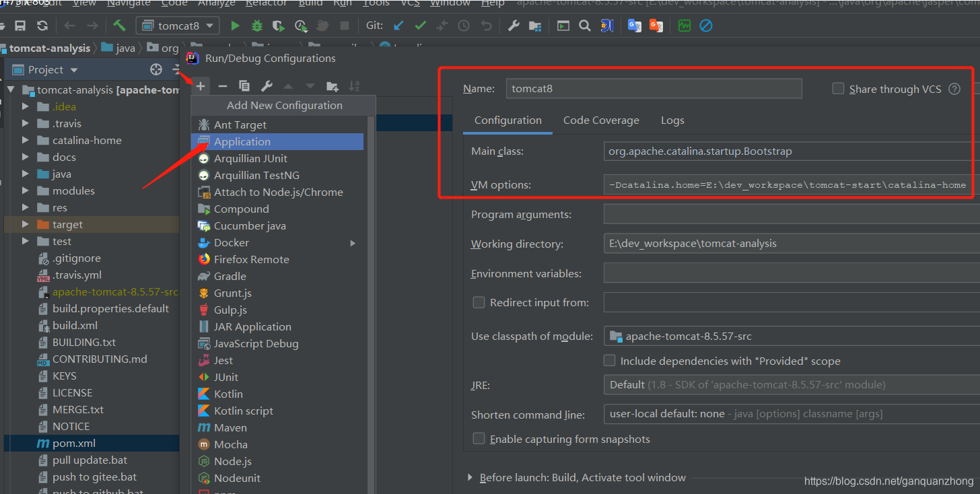Start debugging with the bug icon
The width and height of the screenshot is (980, 494).
[x=256, y=26]
